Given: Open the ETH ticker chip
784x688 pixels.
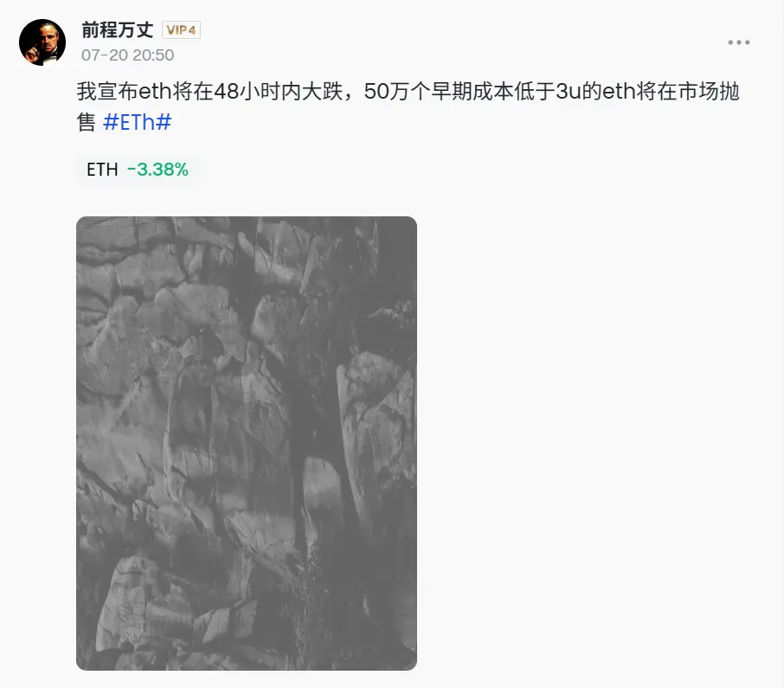Looking at the screenshot, I should tap(138, 170).
